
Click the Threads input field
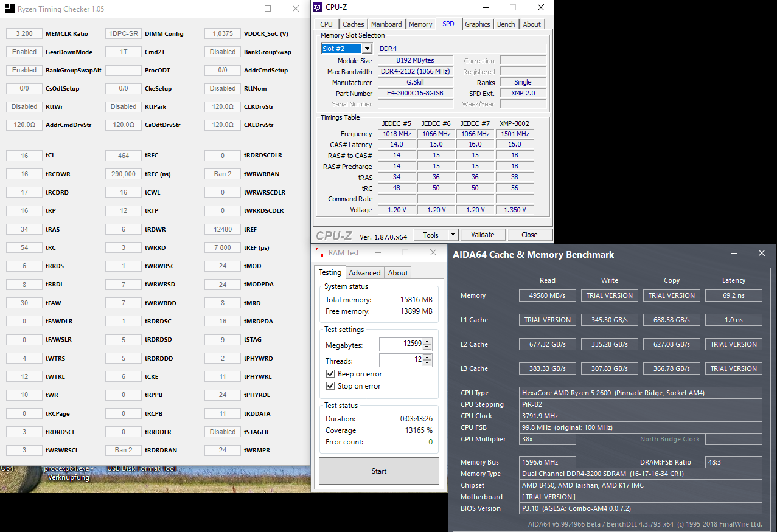coord(401,361)
